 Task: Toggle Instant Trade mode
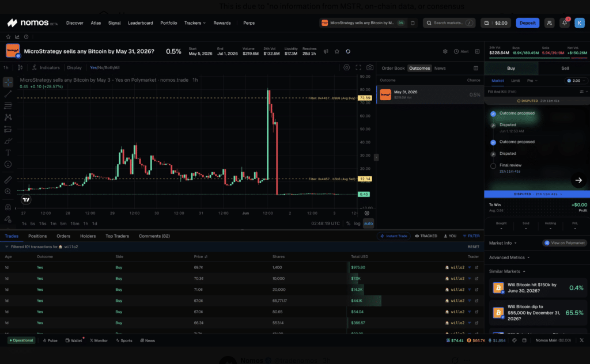tap(394, 236)
